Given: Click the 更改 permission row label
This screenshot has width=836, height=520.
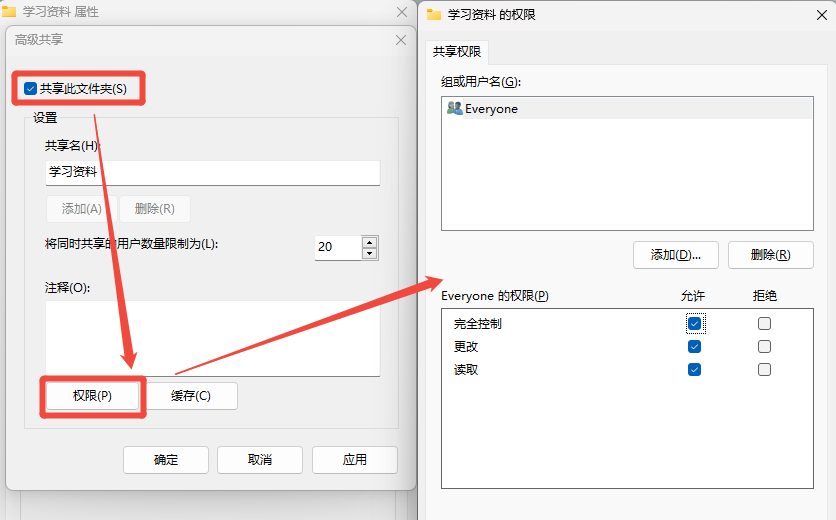Looking at the screenshot, I should [x=466, y=347].
